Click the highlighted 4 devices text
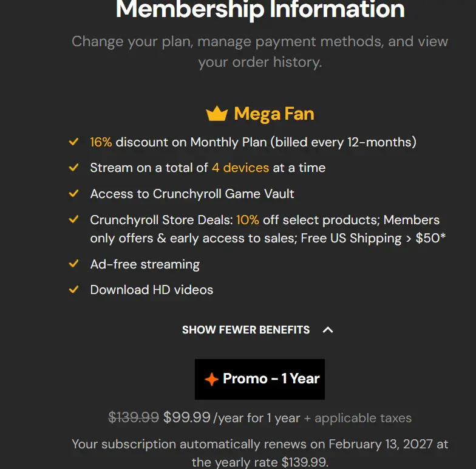The height and width of the screenshot is (469, 476). [x=240, y=168]
